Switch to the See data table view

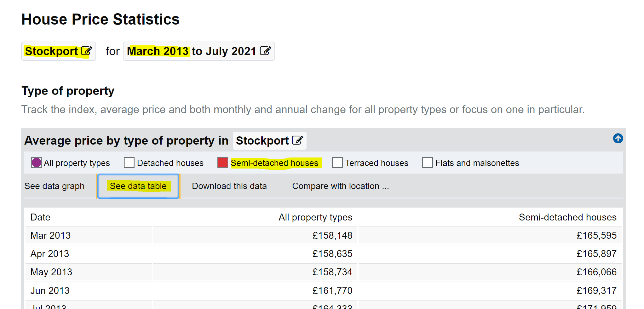[x=138, y=186]
